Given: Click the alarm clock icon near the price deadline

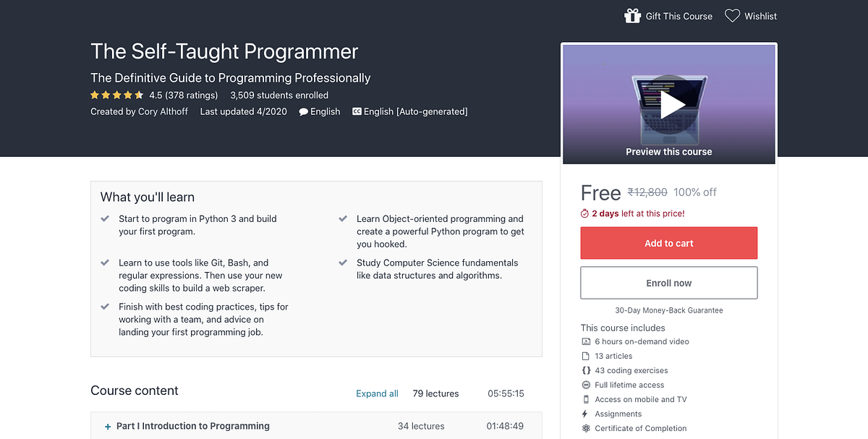Looking at the screenshot, I should (584, 213).
